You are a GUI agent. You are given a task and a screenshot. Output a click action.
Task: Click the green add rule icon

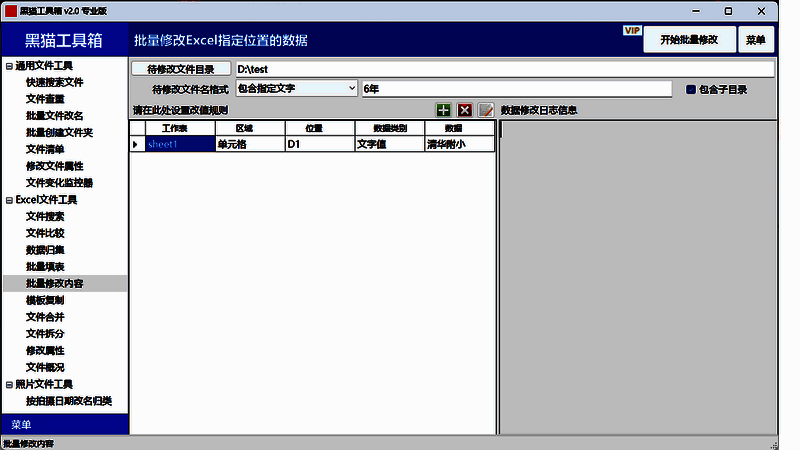pos(443,110)
